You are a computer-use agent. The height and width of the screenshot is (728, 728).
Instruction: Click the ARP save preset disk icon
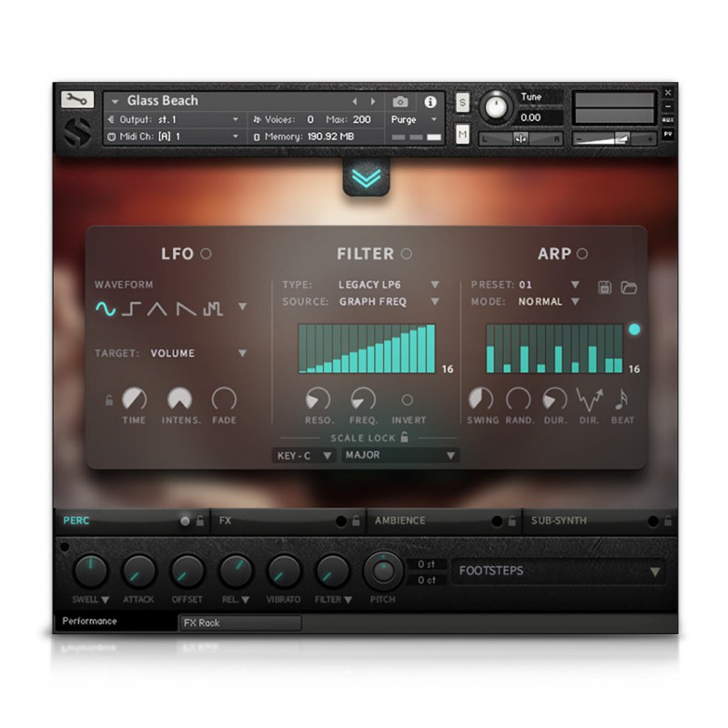coord(604,287)
